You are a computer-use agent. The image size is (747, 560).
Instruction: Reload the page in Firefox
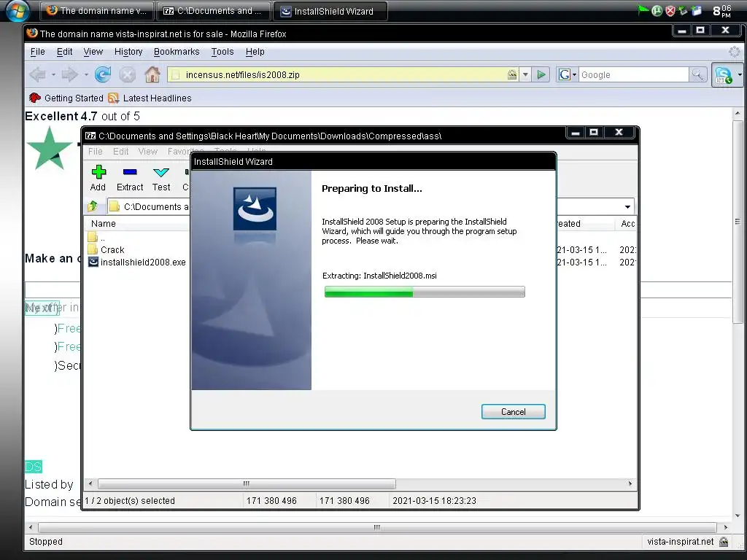[x=102, y=74]
